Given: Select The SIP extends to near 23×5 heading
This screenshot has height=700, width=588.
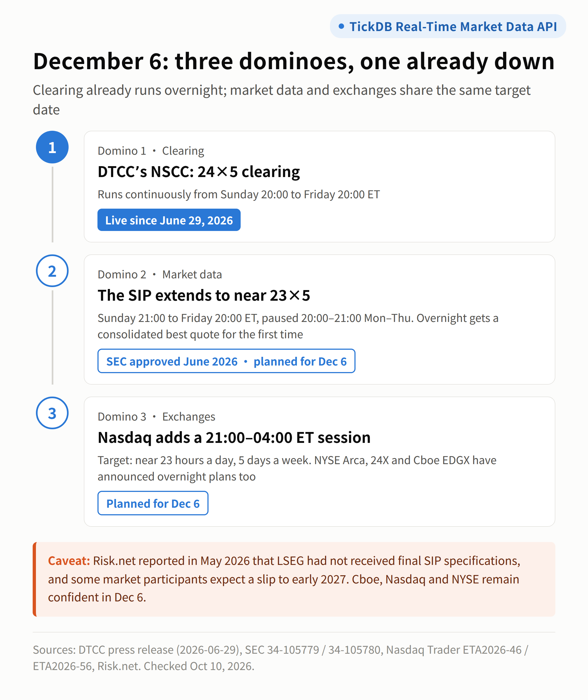Looking at the screenshot, I should click(204, 296).
